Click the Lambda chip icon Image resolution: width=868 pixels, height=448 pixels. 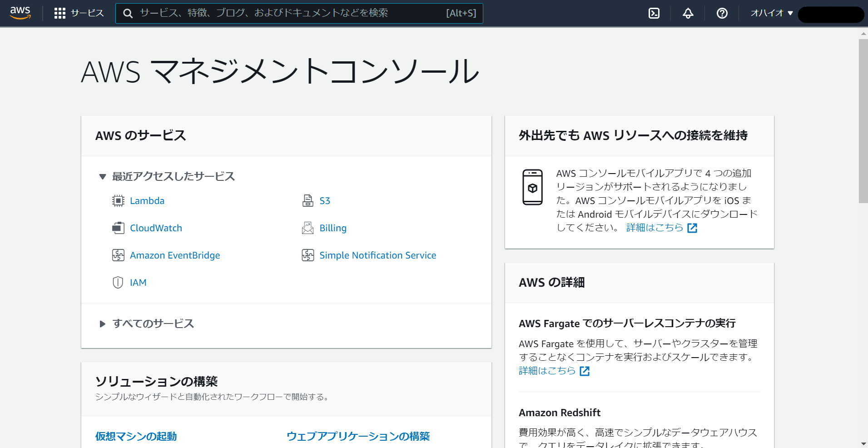click(x=118, y=201)
